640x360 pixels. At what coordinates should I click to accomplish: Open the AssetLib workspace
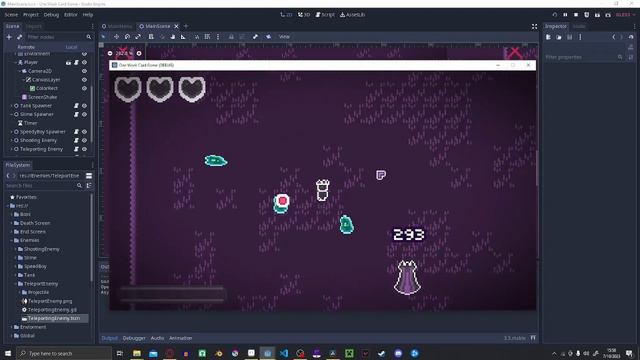pyautogui.click(x=352, y=15)
